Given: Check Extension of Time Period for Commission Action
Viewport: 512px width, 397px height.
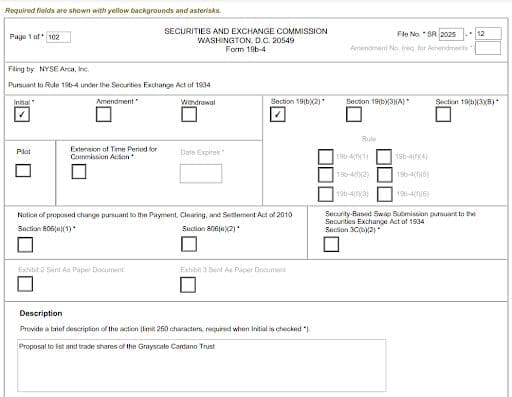Looking at the screenshot, I should (x=79, y=171).
